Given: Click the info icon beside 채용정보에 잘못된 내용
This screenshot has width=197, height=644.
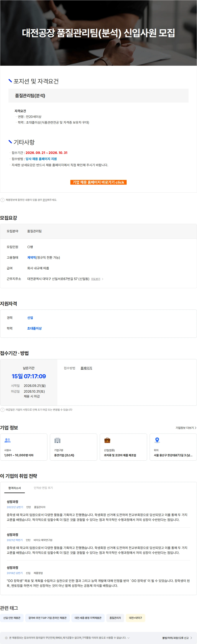Looking at the screenshot, I should tap(2, 200).
